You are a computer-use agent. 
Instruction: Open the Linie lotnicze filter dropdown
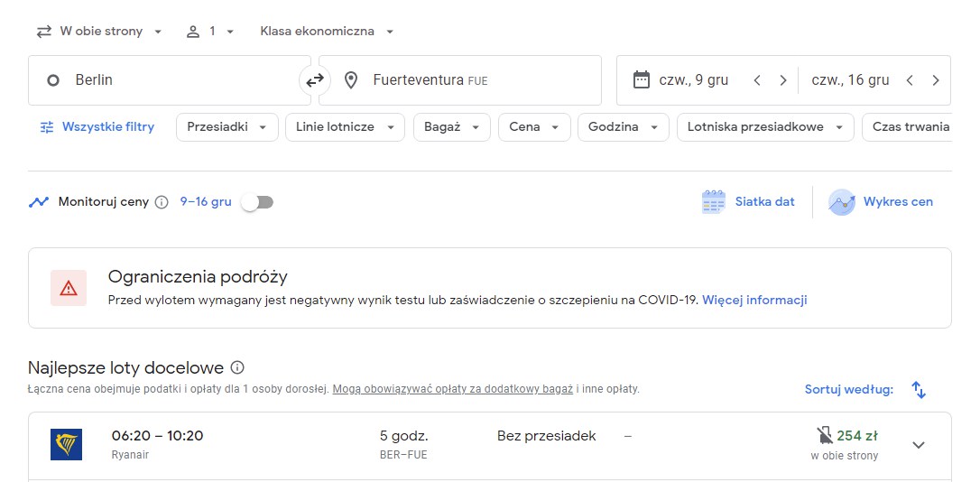point(345,127)
